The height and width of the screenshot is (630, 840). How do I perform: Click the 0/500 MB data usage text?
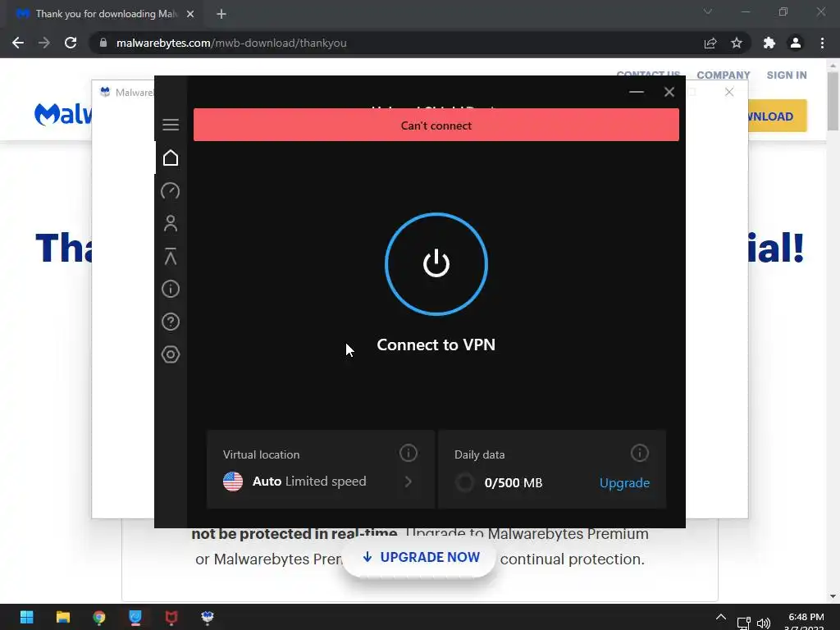(x=514, y=482)
